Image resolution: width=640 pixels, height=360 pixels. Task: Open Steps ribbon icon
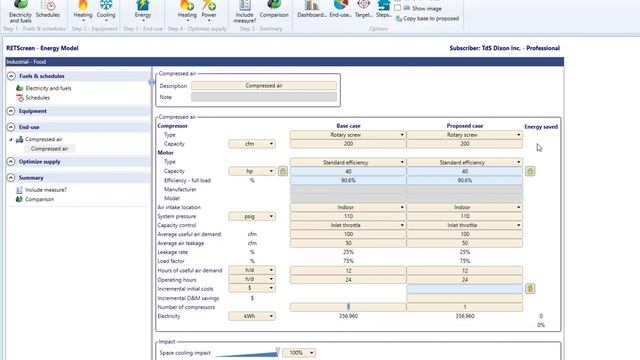[383, 10]
